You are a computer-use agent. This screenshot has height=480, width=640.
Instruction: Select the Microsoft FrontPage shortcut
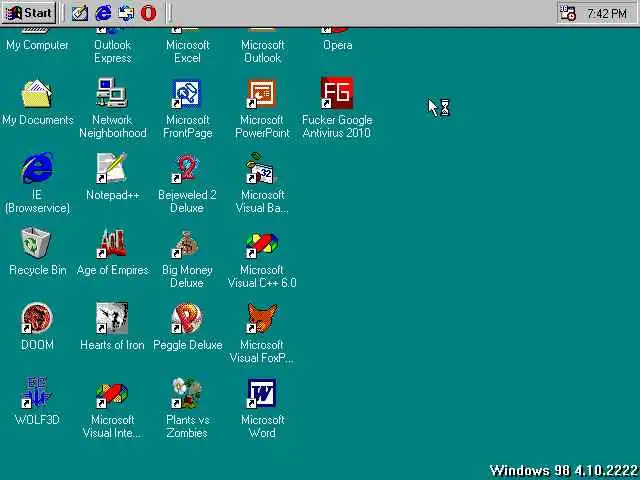click(x=187, y=94)
